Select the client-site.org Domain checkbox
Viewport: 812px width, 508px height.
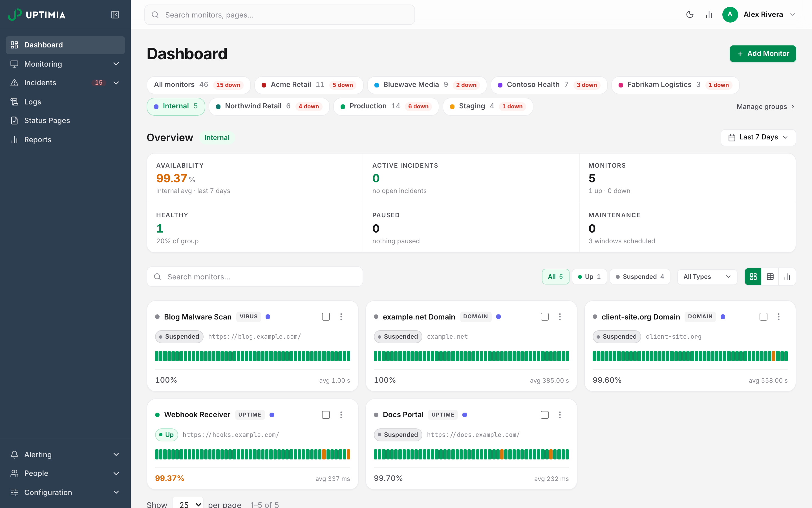[x=763, y=316]
